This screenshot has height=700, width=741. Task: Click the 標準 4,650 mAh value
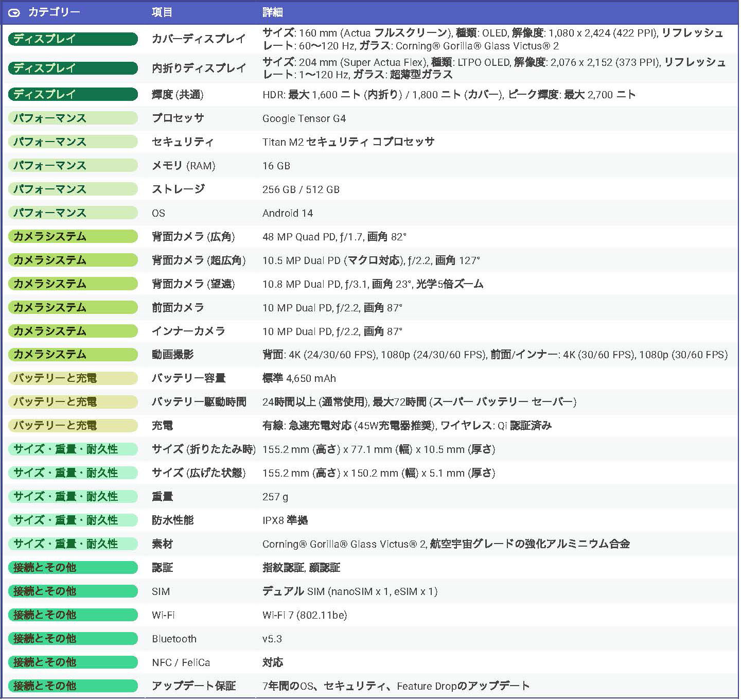(x=299, y=379)
